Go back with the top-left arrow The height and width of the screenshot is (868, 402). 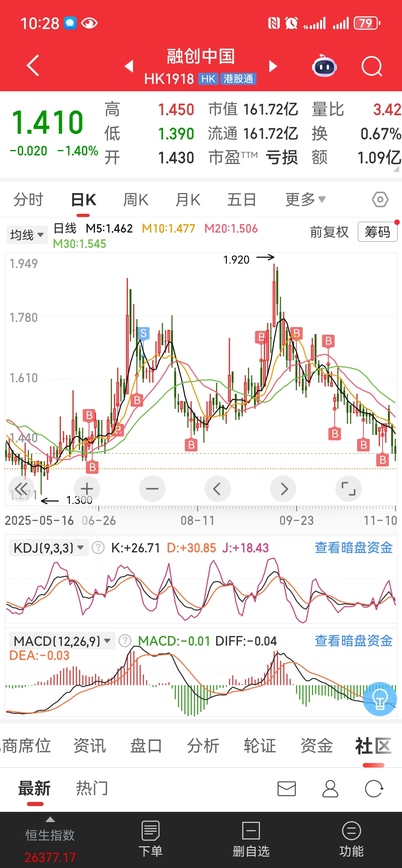33,66
